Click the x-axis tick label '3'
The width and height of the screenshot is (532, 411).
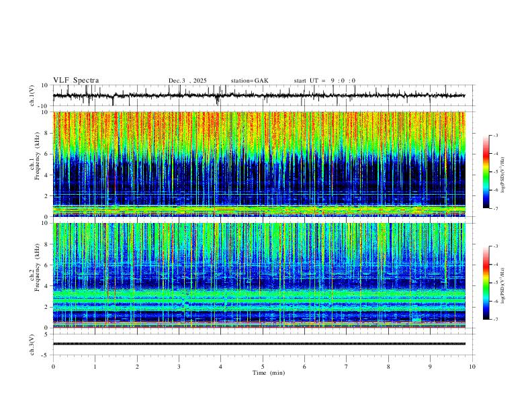[179, 366]
